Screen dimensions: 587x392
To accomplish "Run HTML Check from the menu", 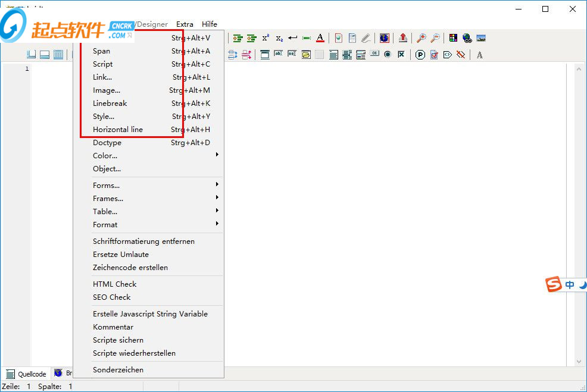I will [x=149, y=284].
